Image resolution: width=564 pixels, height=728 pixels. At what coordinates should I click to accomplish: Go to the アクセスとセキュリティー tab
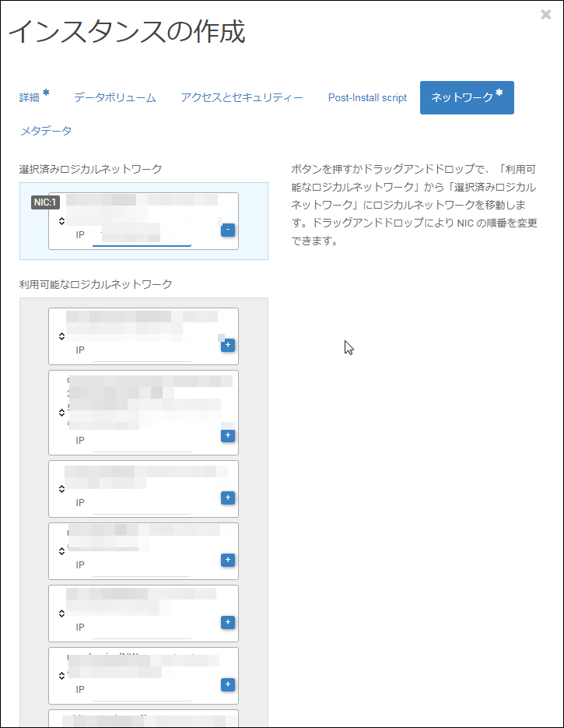(x=242, y=97)
